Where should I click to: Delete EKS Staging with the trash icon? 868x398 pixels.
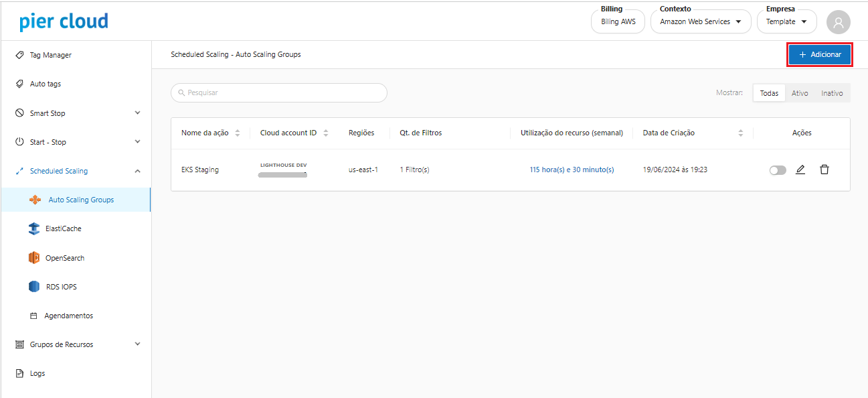click(x=824, y=170)
